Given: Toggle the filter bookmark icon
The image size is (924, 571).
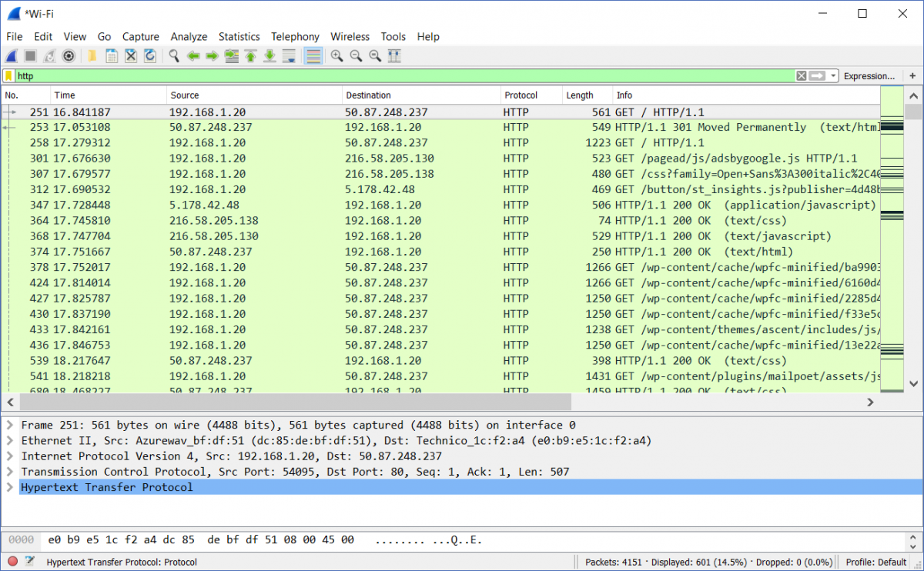Looking at the screenshot, I should pos(10,75).
